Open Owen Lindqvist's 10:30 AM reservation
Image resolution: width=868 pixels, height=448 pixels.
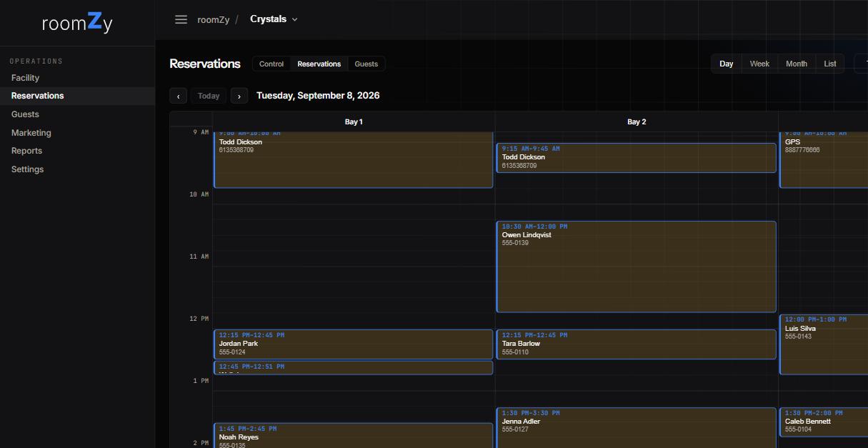click(x=637, y=267)
